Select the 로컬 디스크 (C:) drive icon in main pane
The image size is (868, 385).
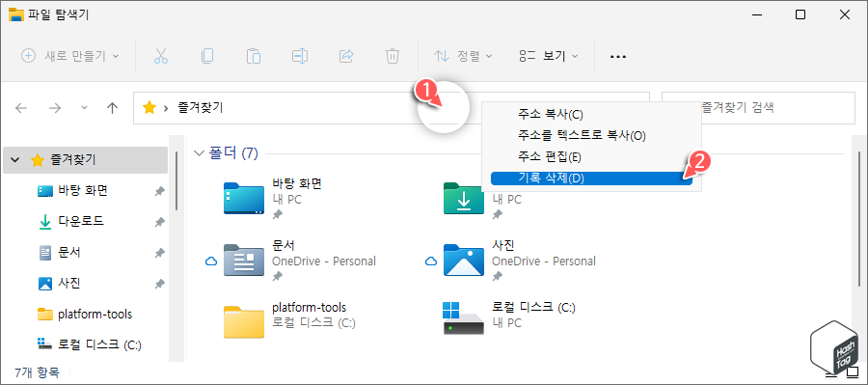point(464,318)
